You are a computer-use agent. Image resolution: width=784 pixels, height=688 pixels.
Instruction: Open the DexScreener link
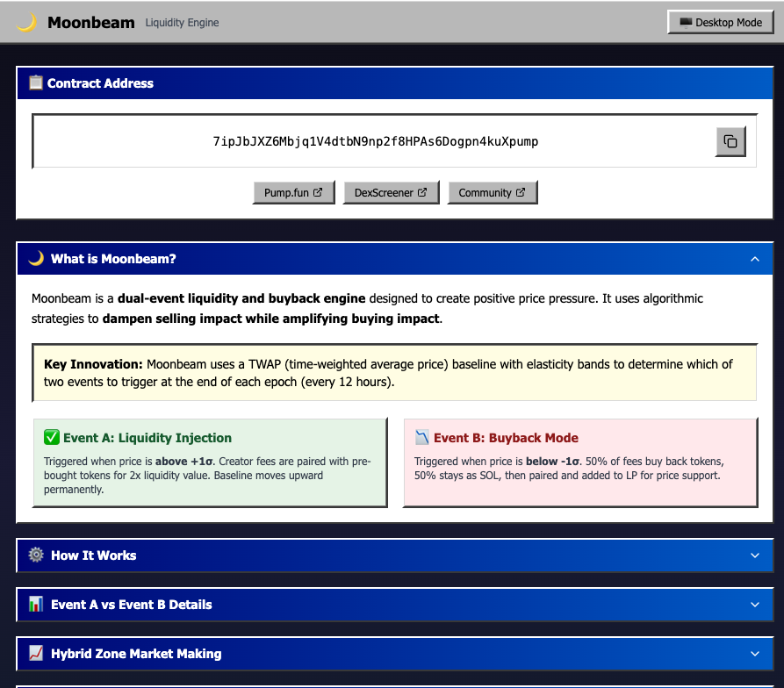pyautogui.click(x=391, y=192)
